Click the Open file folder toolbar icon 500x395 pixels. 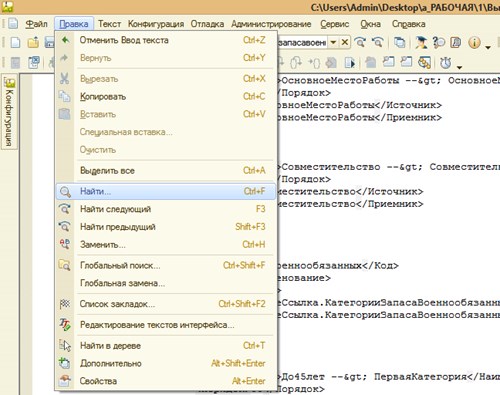(33, 43)
